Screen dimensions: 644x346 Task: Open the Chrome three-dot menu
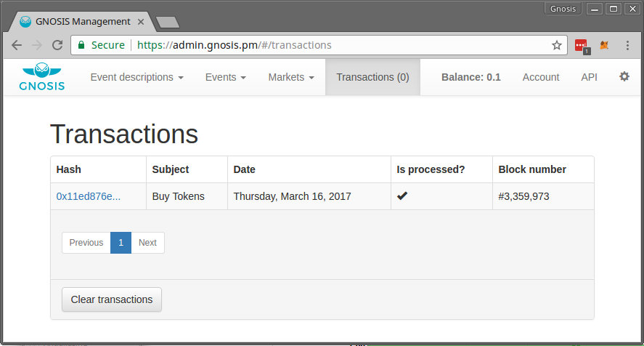click(x=628, y=45)
